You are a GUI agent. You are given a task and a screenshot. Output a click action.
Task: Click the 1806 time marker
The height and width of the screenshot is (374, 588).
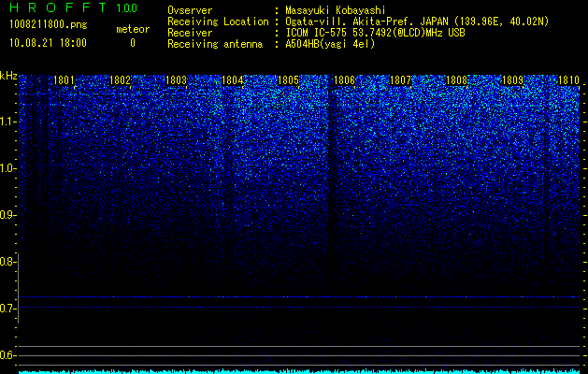point(344,80)
